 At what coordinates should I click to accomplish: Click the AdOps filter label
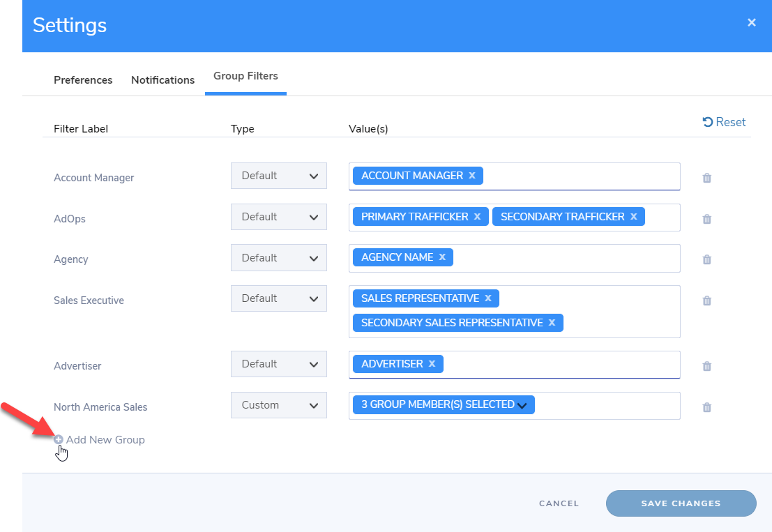(x=70, y=218)
